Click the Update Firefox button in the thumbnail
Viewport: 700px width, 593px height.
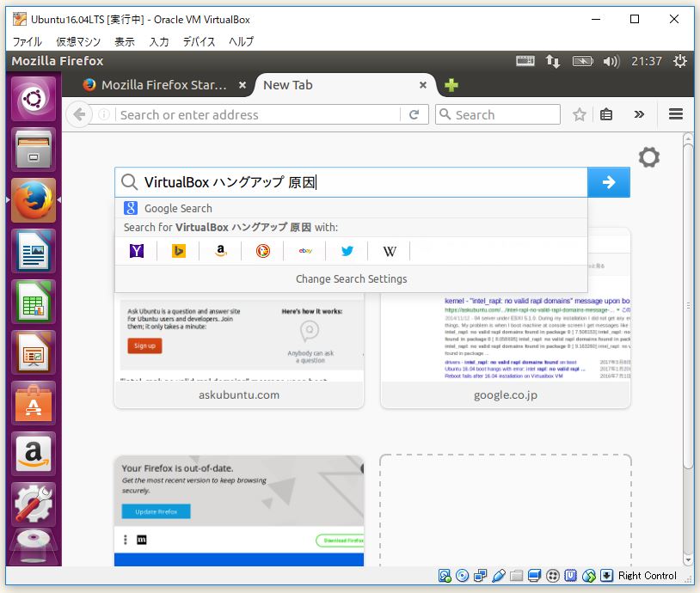[156, 511]
